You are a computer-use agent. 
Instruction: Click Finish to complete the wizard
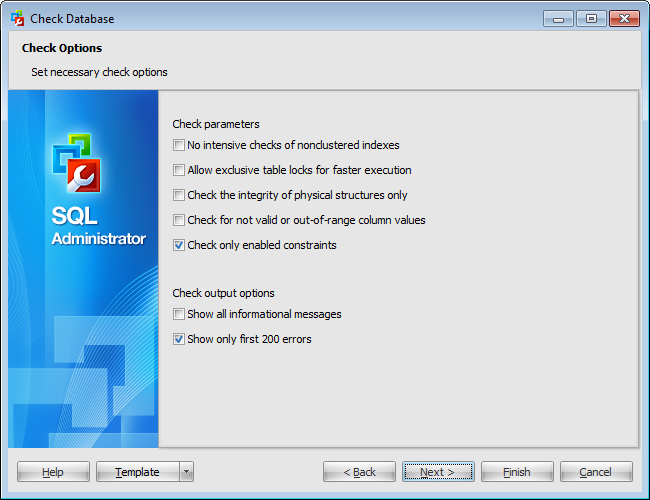(x=517, y=472)
